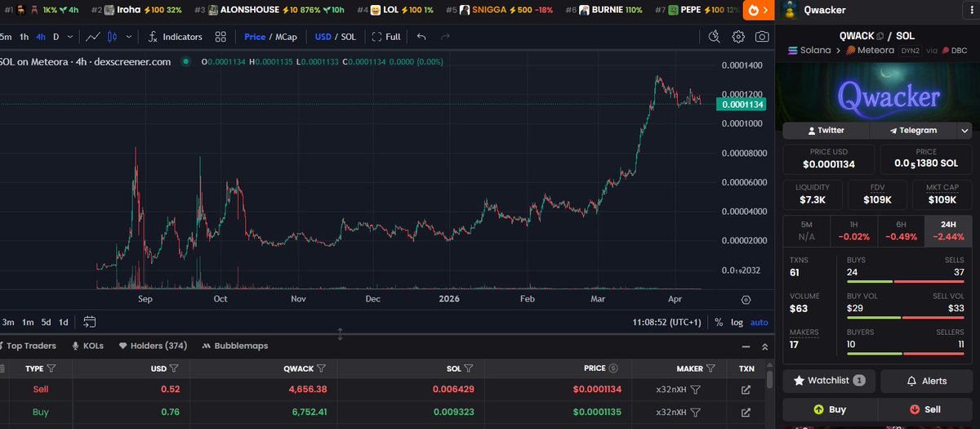The image size is (980, 429).
Task: Open the Top Traders tab
Action: coord(29,346)
